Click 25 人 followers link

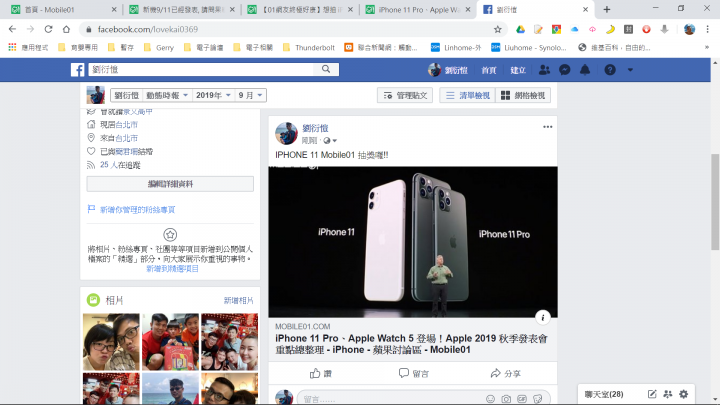(109, 165)
